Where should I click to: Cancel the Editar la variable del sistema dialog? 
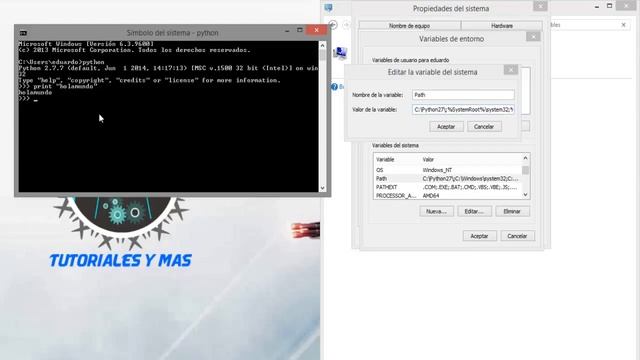tap(484, 127)
